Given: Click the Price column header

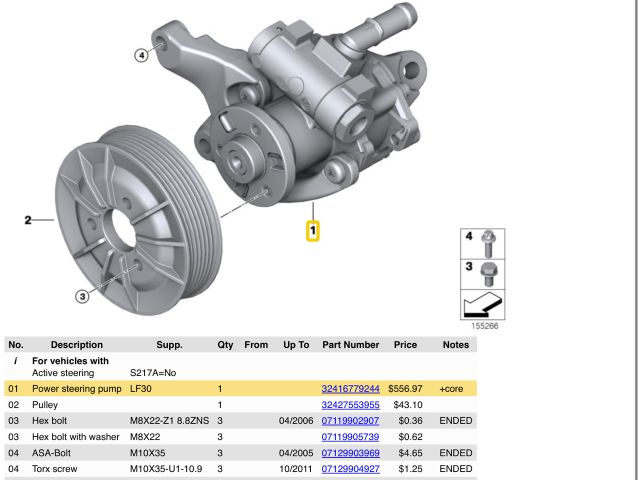Looking at the screenshot, I should (405, 345).
